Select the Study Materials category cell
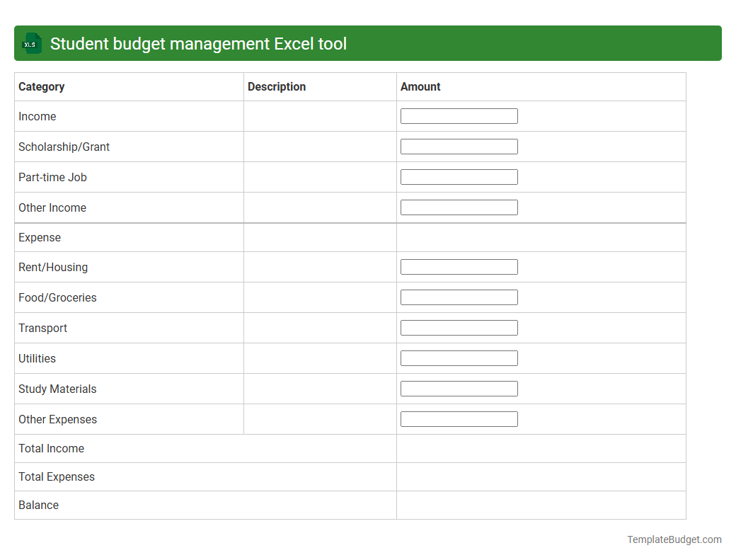 coord(57,389)
